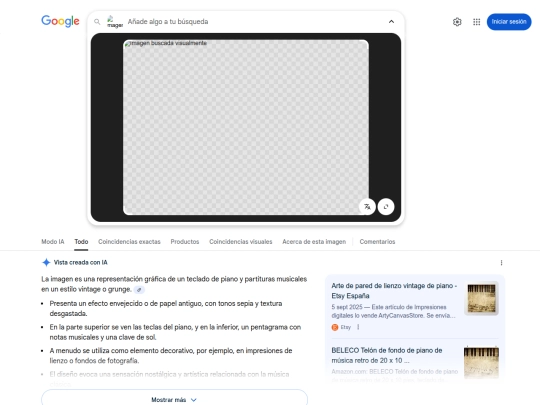The height and width of the screenshot is (405, 540).
Task: Select the 'Todo' tab
Action: 81,242
